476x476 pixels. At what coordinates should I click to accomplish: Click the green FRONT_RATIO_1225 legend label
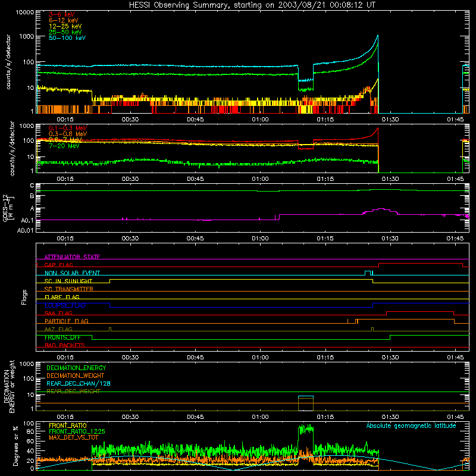point(77,431)
